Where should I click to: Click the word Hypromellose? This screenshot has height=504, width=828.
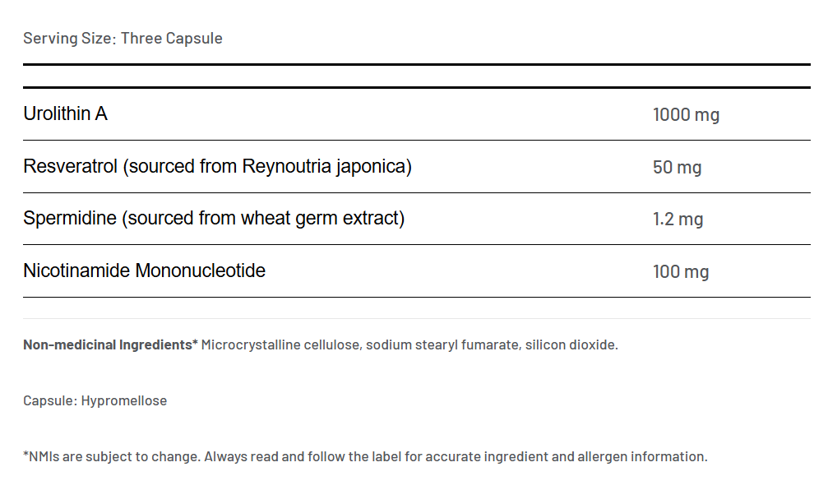[x=123, y=401]
